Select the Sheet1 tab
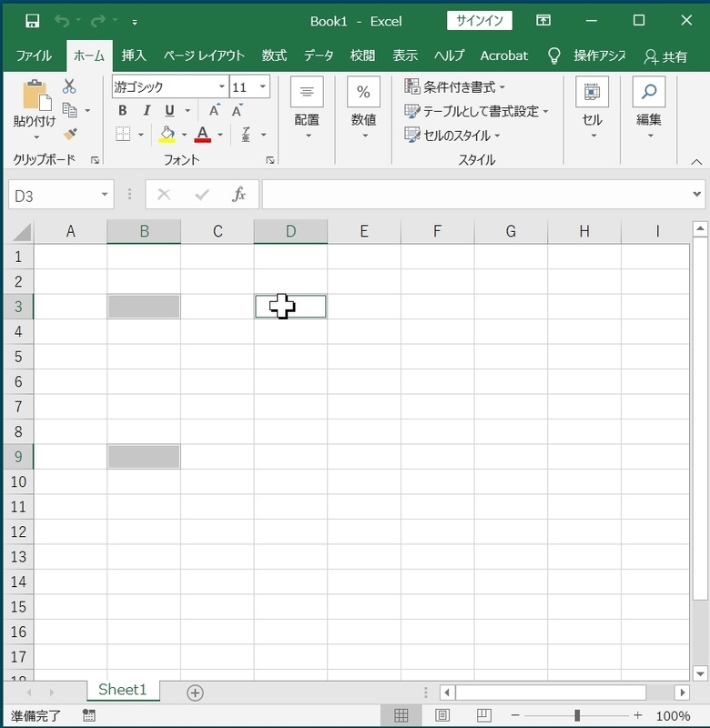This screenshot has height=728, width=710. pyautogui.click(x=123, y=690)
